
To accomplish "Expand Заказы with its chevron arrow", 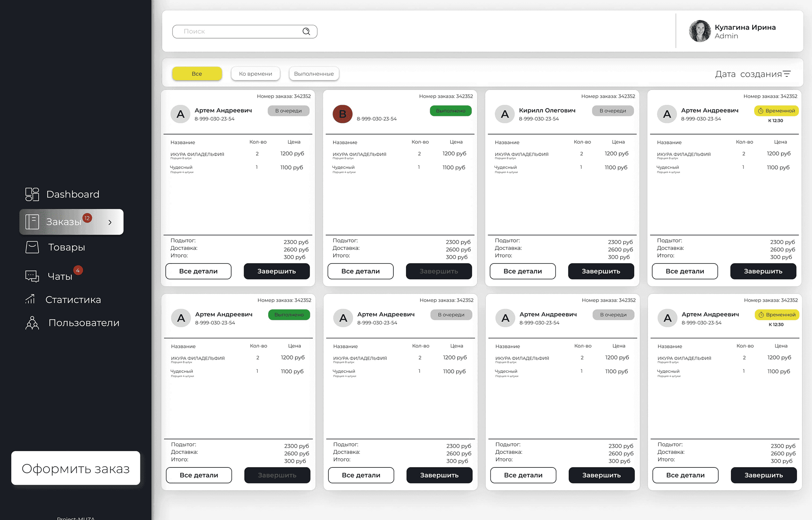I will click(110, 222).
